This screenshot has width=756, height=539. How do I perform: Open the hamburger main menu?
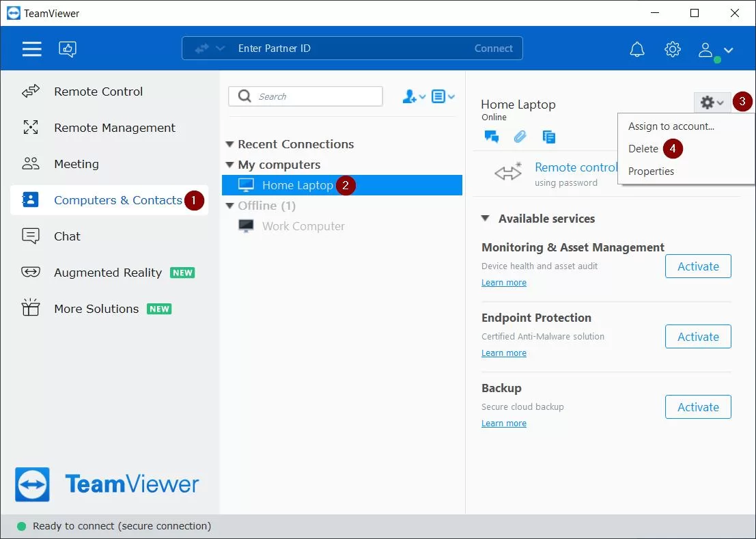coord(31,49)
